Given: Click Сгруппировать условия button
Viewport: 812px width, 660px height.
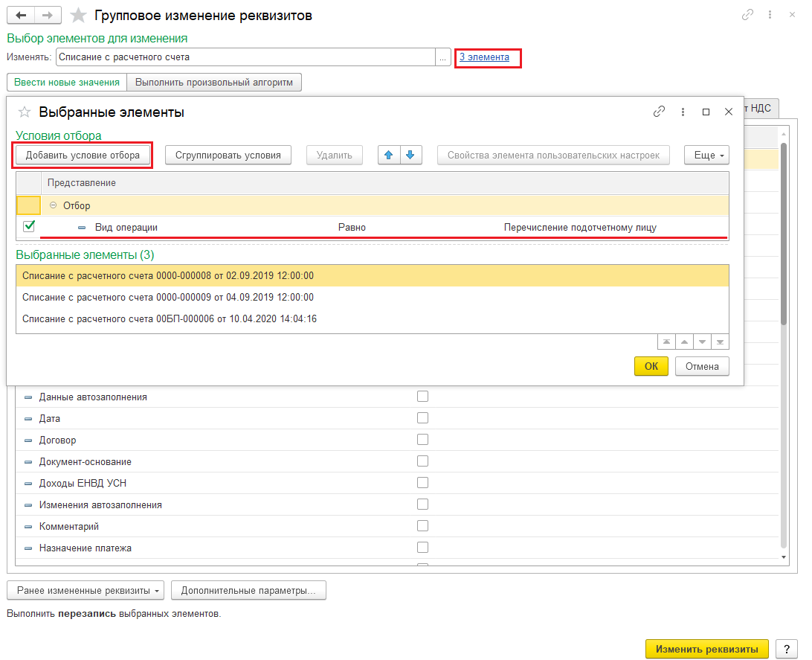Looking at the screenshot, I should coord(228,155).
